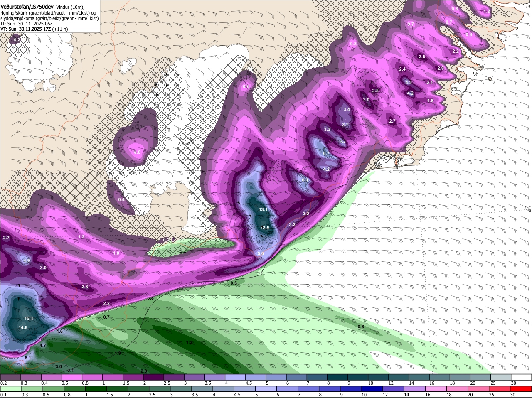Click the 3.1 rain value on the map
This screenshot has width=532, height=398.
point(71,370)
